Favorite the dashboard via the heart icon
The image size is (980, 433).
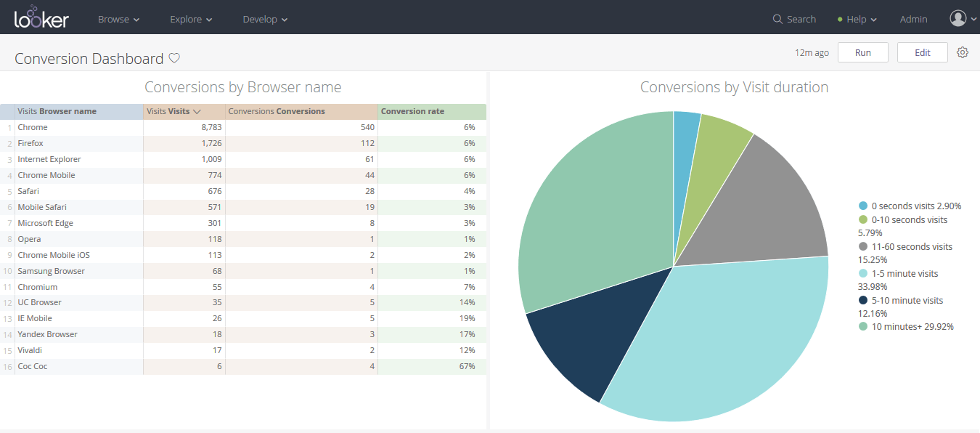pyautogui.click(x=174, y=57)
